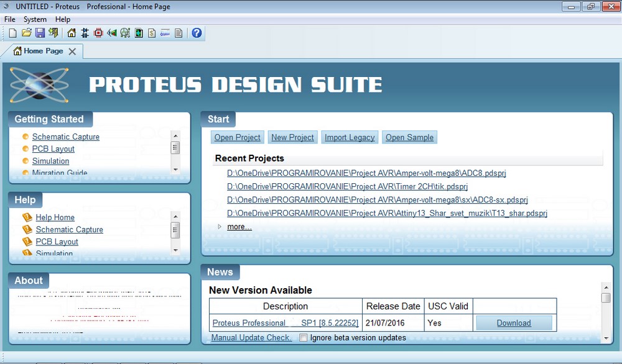Launch the PCB Layout red chip icon
This screenshot has width=622, height=364.
98,33
